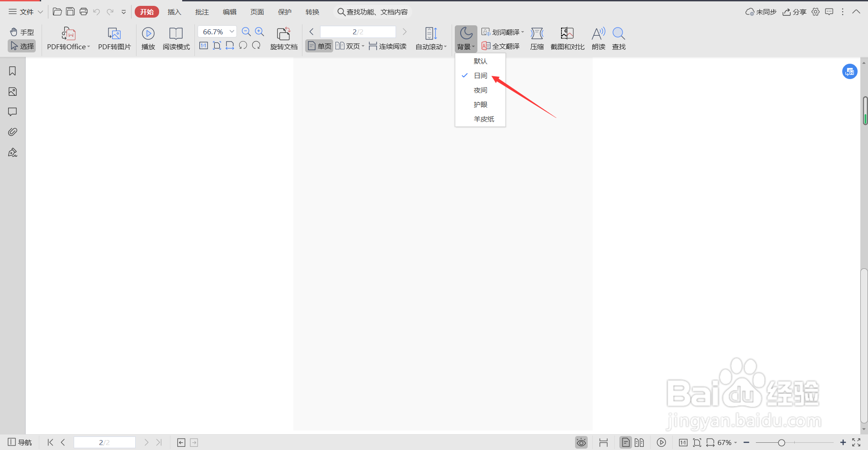This screenshot has height=450, width=868.
Task: Switch to the 编辑 tab
Action: click(x=230, y=12)
